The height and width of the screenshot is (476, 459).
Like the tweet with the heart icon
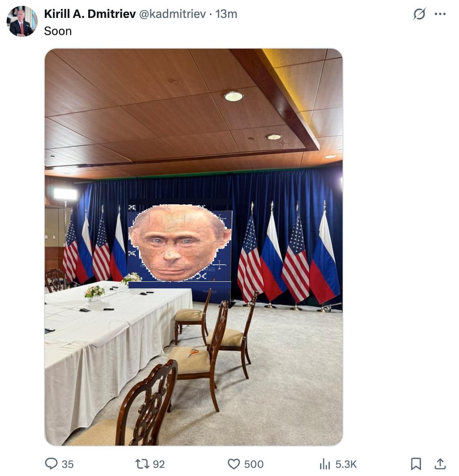click(x=234, y=464)
